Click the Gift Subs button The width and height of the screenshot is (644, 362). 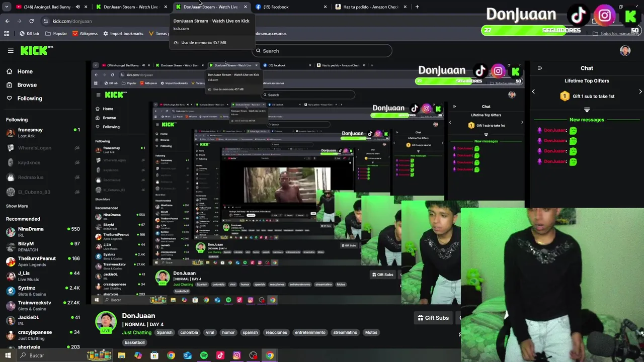(433, 318)
